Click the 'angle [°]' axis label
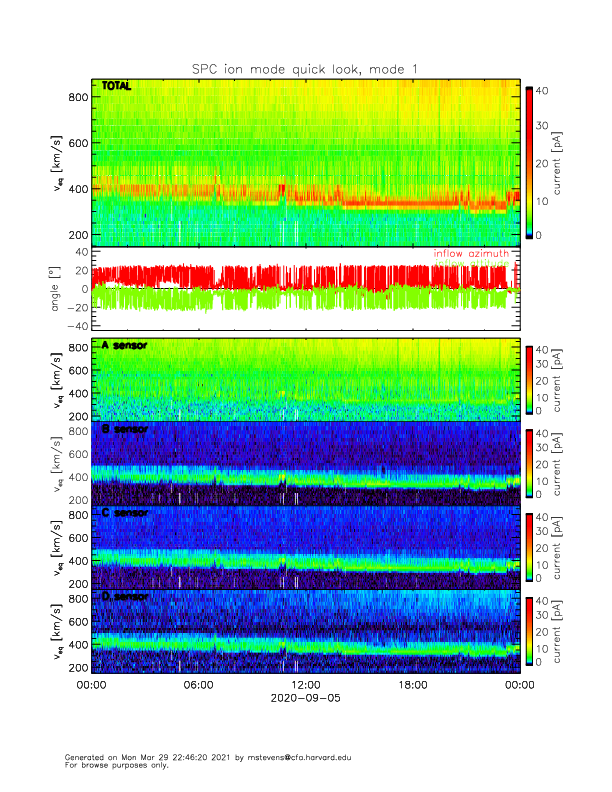Image resolution: width=612 pixels, height=792 pixels. (x=57, y=288)
